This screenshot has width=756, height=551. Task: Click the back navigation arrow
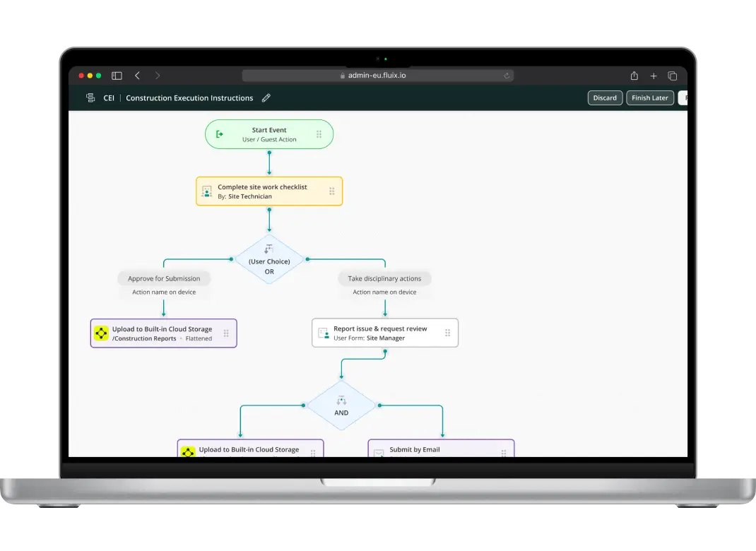click(137, 76)
